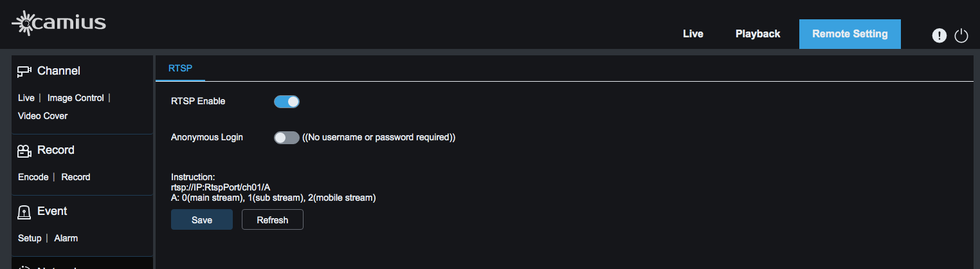Open the Encode settings link
Screen dimensions: 980x269
(33, 177)
